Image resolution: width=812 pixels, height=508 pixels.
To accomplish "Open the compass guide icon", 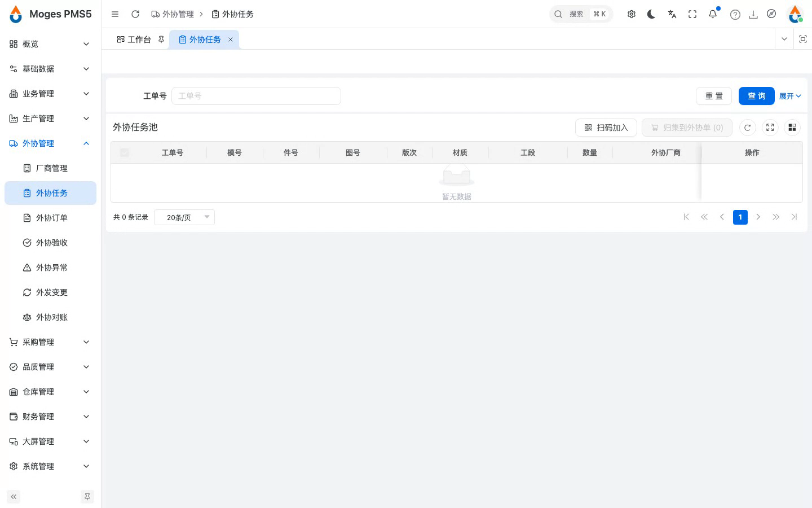I will pos(771,14).
